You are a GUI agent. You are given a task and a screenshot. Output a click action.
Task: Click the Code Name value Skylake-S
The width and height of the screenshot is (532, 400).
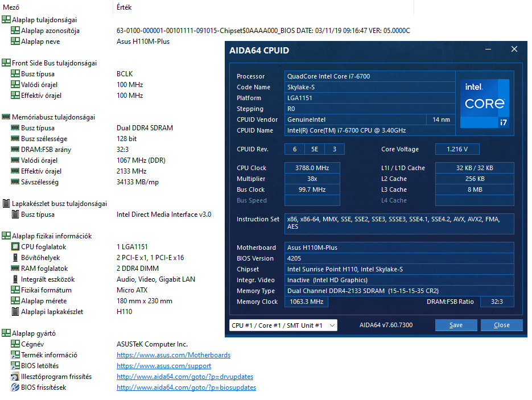pyautogui.click(x=370, y=87)
